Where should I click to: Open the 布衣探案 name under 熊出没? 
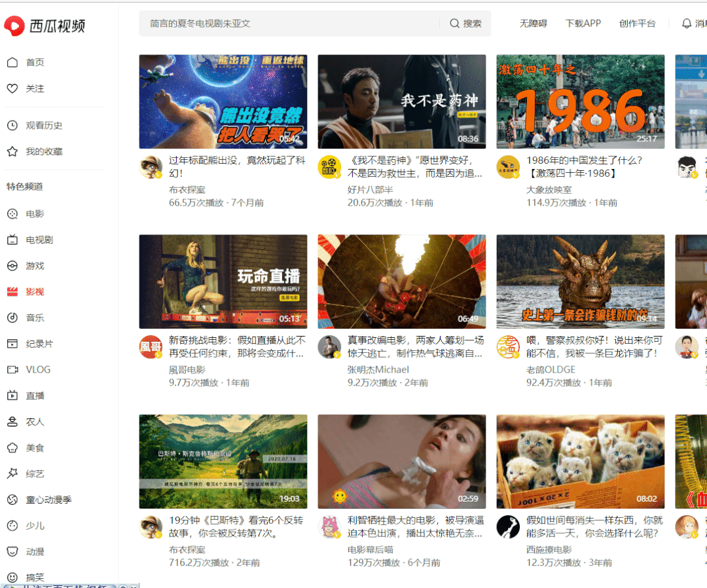tap(187, 190)
